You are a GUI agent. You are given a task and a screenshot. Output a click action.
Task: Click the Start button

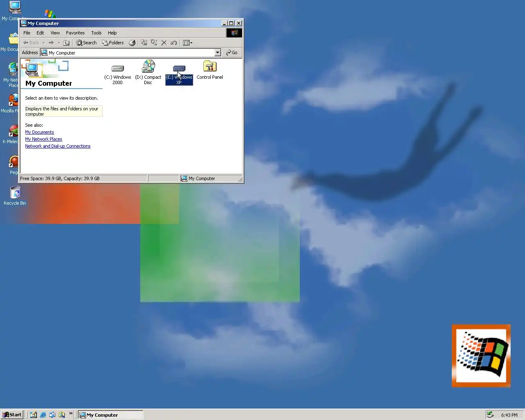tap(12, 415)
